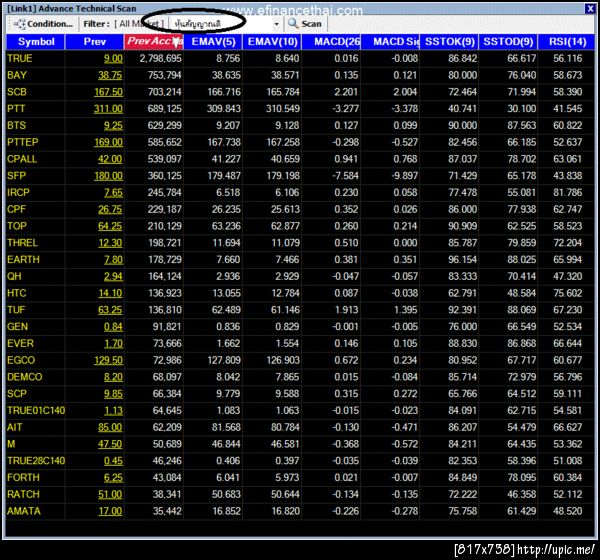Click the [ All Market ] filter label
600x560 pixels.
139,24
